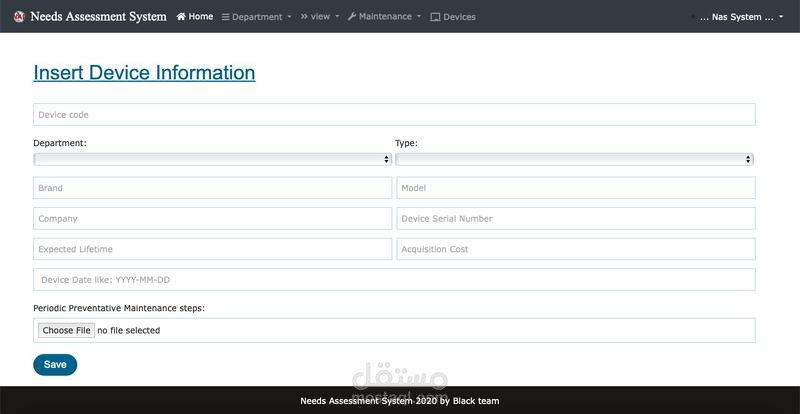Click the house icon beside Home
Screen dimensions: 800x414
coord(181,16)
